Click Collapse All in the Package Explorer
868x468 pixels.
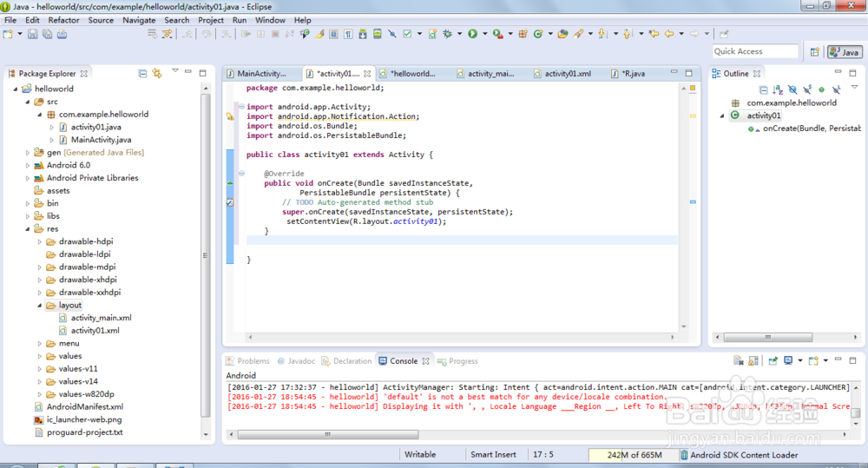[142, 73]
